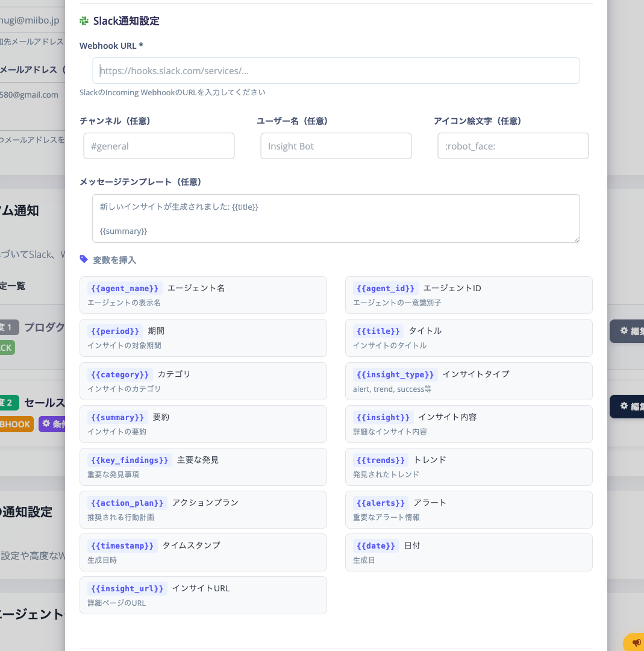Click the Slack logo icon beside Slack通知設定
644x651 pixels.
pos(84,20)
